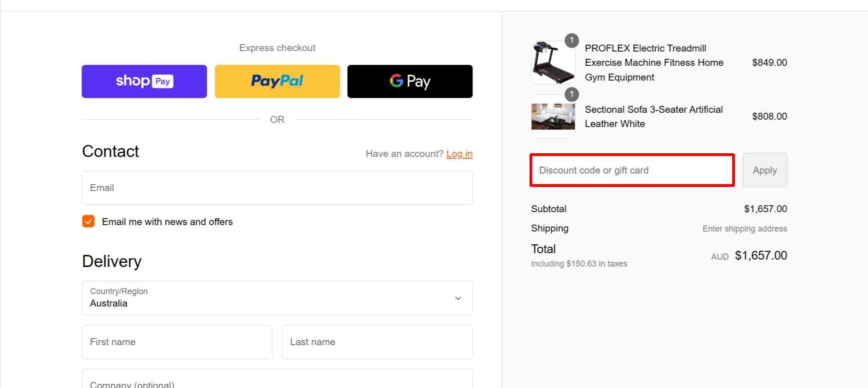Enable email marketing consent checkbox
The image size is (868, 388).
(x=88, y=221)
